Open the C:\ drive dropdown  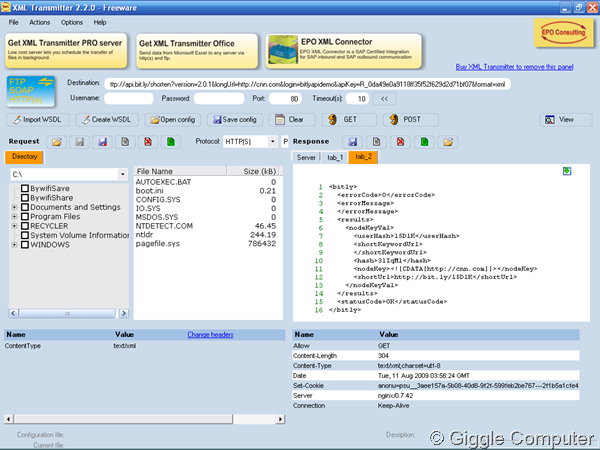coord(122,174)
